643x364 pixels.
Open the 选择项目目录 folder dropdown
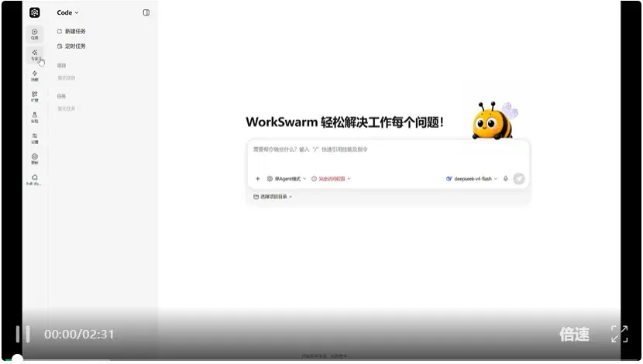pyautogui.click(x=273, y=197)
